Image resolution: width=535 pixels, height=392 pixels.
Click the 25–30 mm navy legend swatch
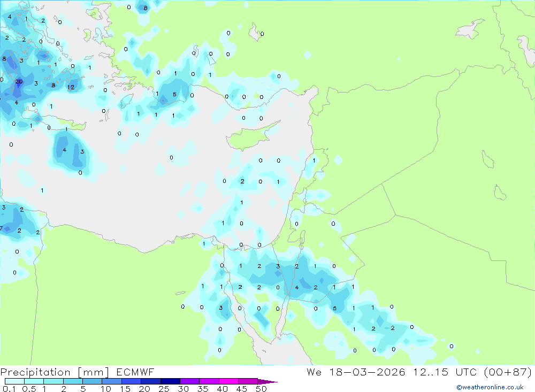point(170,381)
